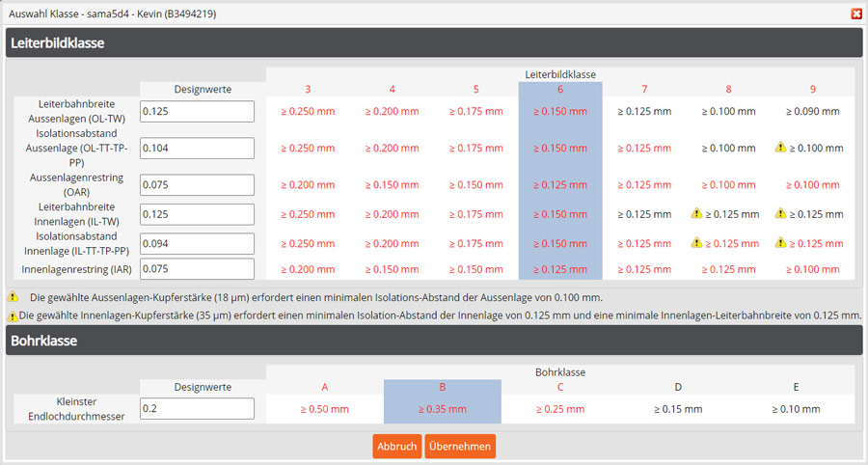Click the Innenlagenrestring (IAR) input field
Image resolution: width=868 pixels, height=465 pixels.
coord(197,269)
